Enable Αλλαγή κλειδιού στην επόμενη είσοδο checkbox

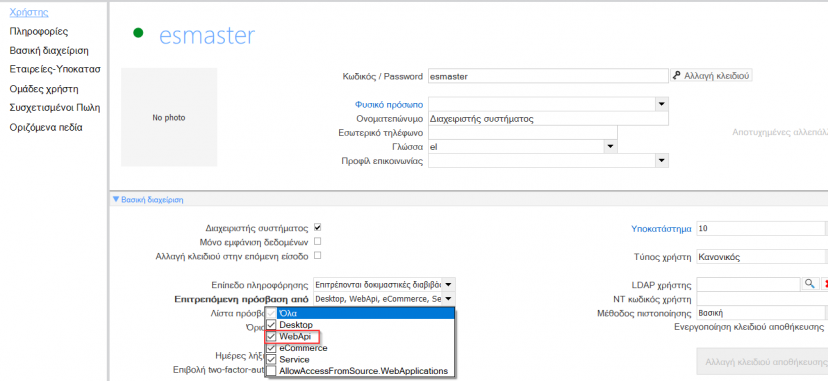[318, 255]
